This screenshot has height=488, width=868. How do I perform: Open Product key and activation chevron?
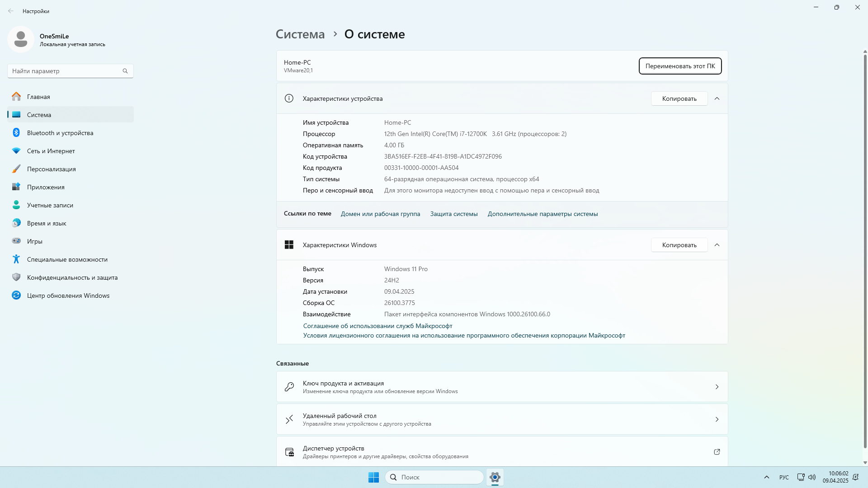[717, 387]
